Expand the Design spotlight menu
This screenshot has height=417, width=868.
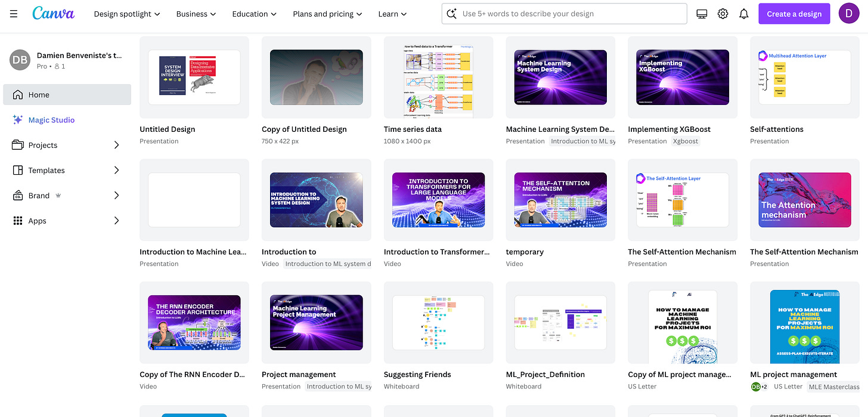click(127, 14)
